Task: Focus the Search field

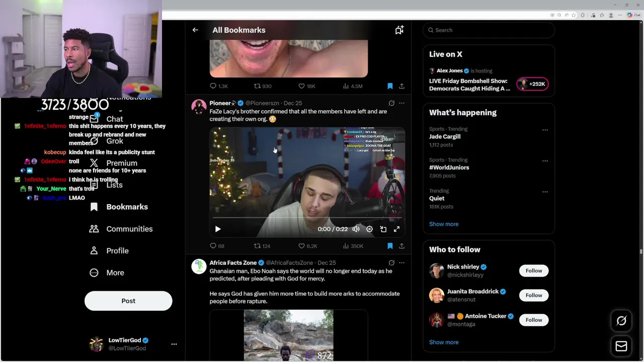Action: tap(489, 30)
